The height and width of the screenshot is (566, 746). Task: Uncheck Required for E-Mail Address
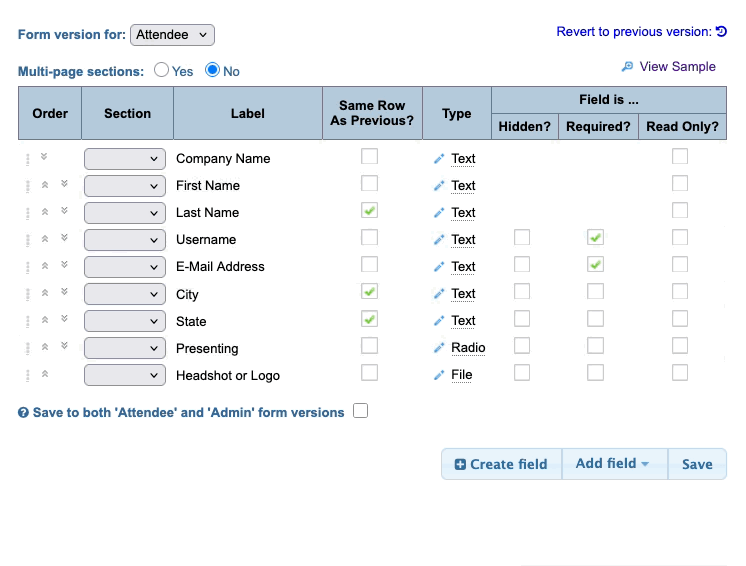(x=596, y=265)
